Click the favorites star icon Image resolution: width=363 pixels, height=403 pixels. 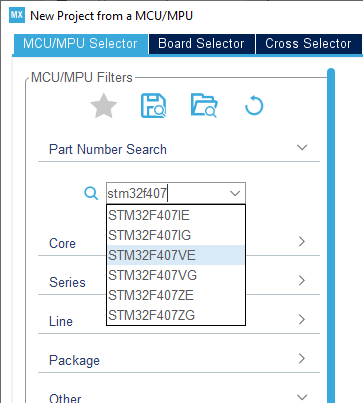click(104, 106)
